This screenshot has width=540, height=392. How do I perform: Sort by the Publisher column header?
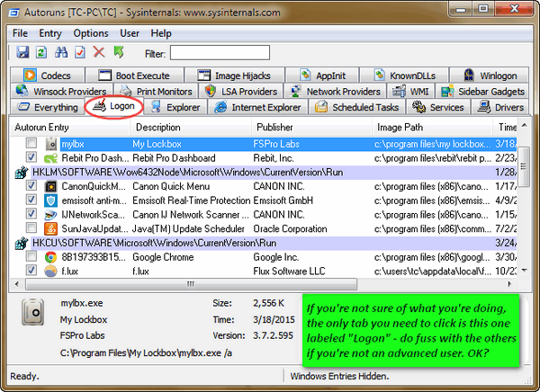point(311,128)
